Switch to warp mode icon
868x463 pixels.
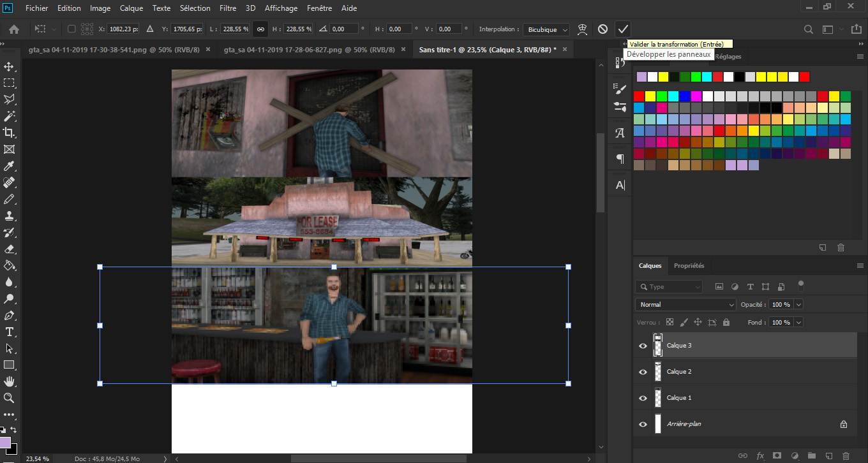click(582, 29)
